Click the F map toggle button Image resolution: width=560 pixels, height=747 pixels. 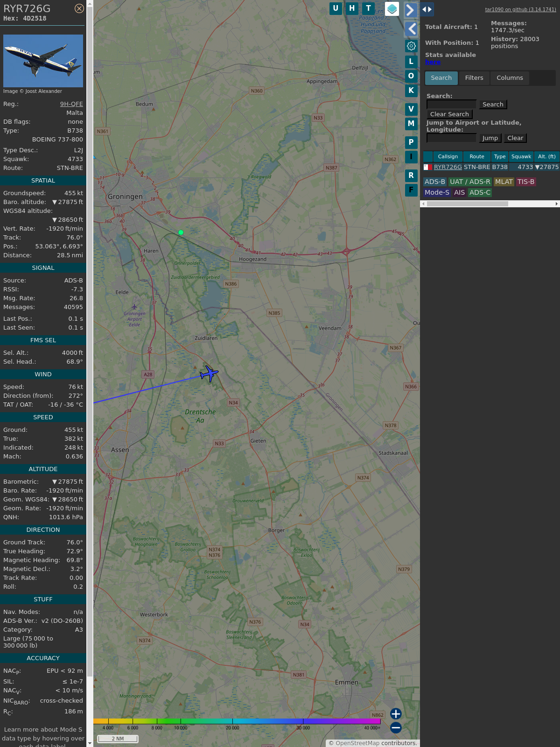411,190
